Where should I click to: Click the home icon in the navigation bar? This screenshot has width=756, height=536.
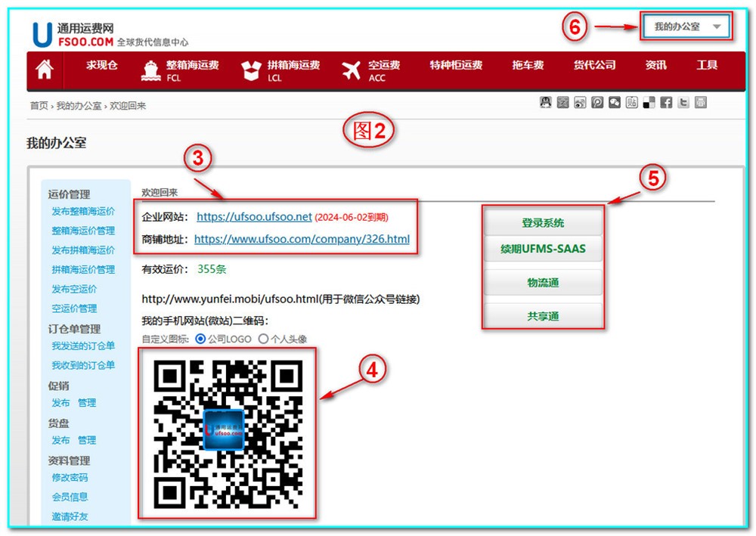coord(45,70)
